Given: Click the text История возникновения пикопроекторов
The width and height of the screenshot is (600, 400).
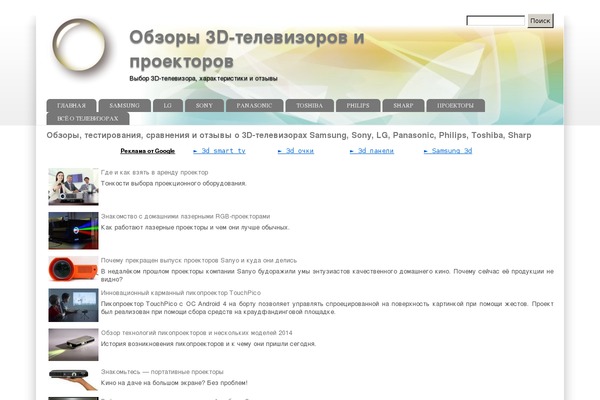Looking at the screenshot, I should [209, 344].
